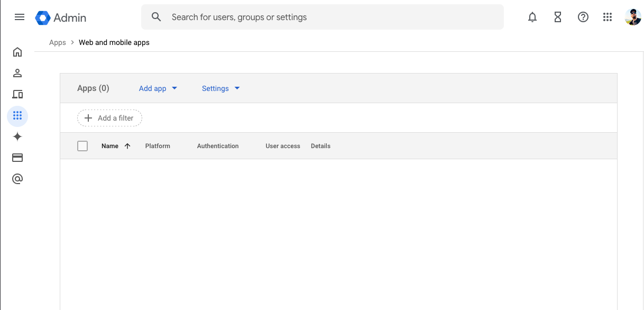Open the Help question mark icon
The width and height of the screenshot is (644, 310).
[583, 17]
